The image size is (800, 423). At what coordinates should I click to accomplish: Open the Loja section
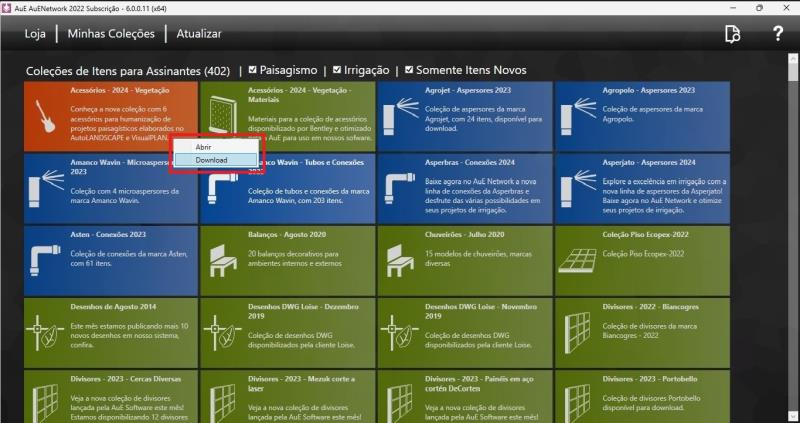point(35,33)
